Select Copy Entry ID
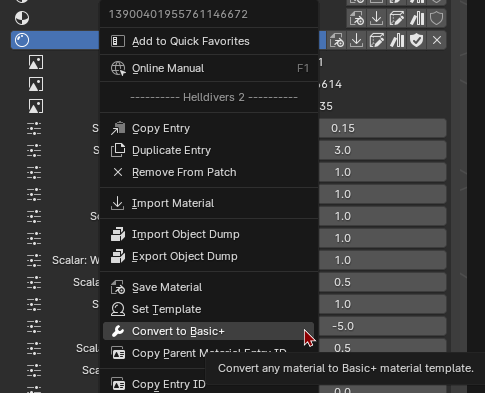The height and width of the screenshot is (393, 485). (158, 384)
